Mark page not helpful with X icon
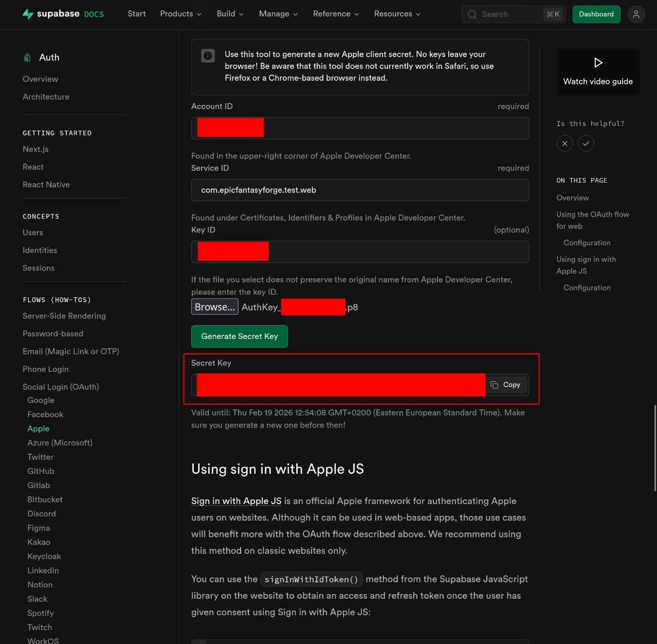 (x=564, y=144)
